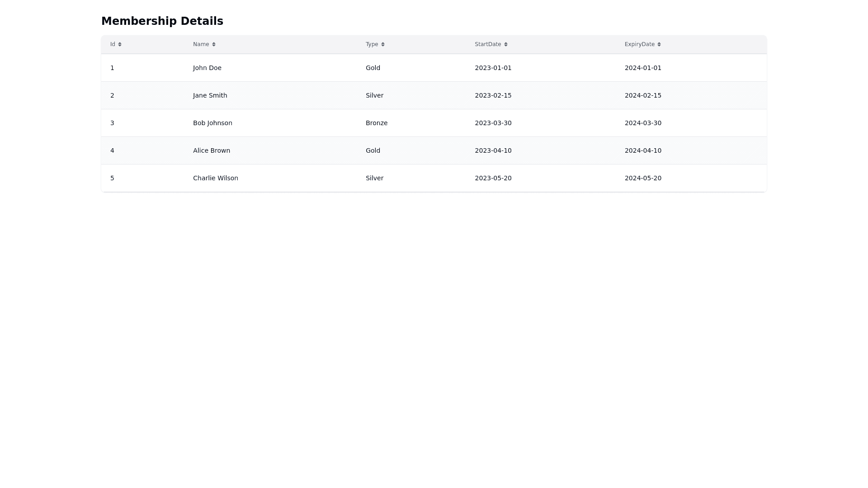Sort table by ExpiryDate header label
Image resolution: width=868 pixels, height=488 pixels.
point(639,44)
